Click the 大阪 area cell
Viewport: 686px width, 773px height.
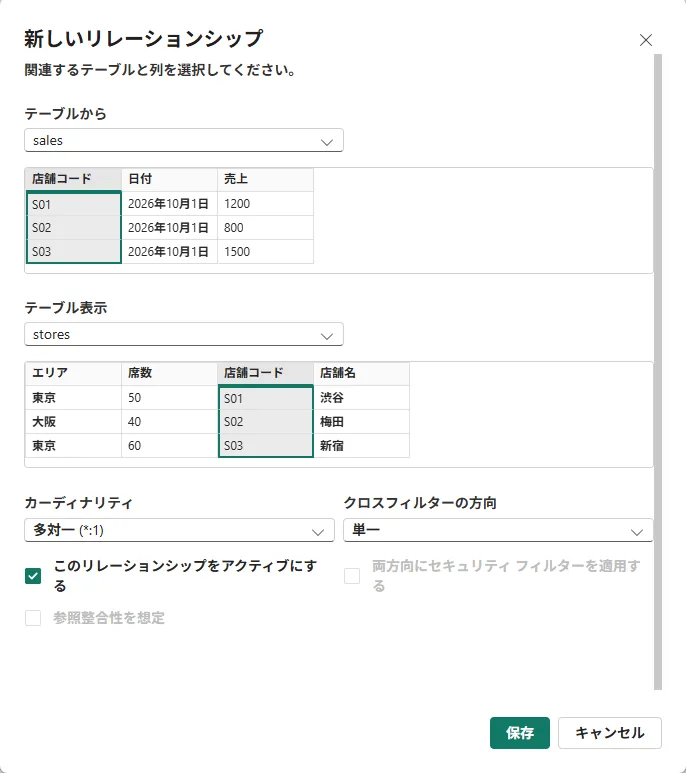(73, 422)
